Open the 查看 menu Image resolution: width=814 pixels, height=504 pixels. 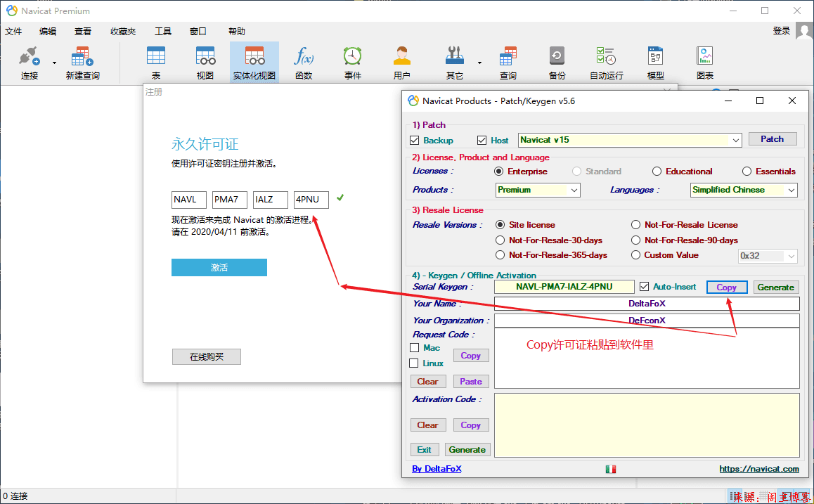tap(82, 31)
